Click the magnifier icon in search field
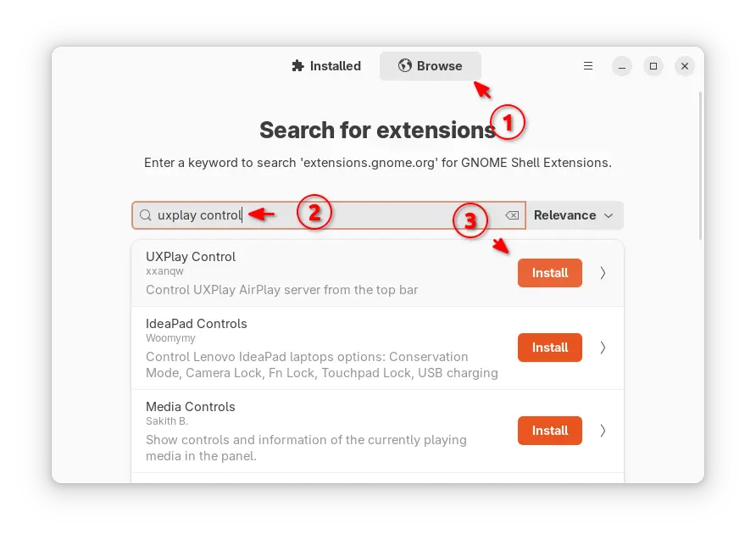The width and height of the screenshot is (756, 540). (145, 215)
